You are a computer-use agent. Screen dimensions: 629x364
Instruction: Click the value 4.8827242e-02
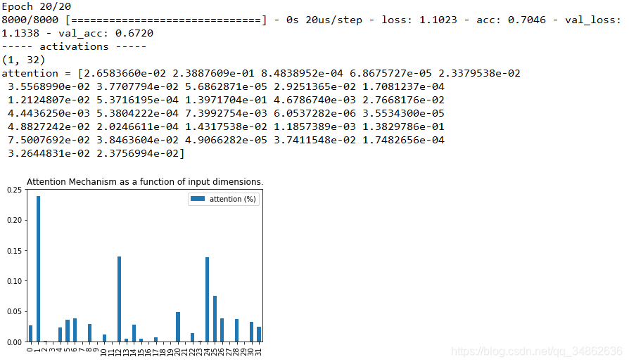49,127
